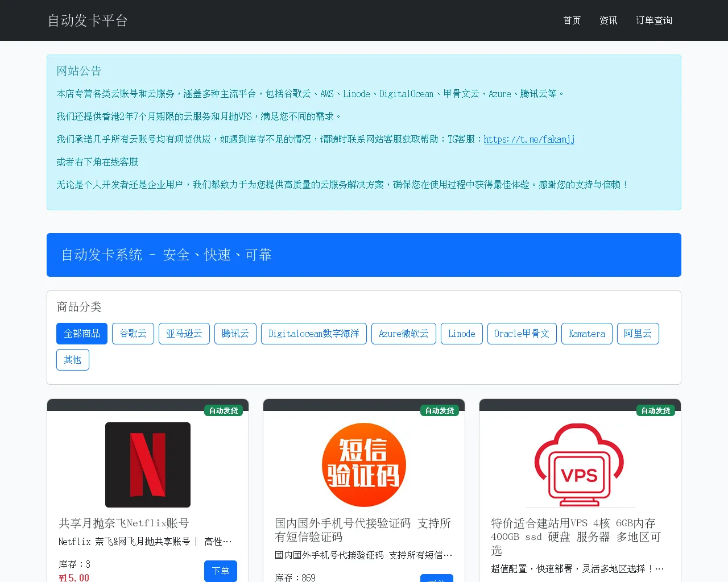Click the 库存：3 stock text

[x=75, y=564]
